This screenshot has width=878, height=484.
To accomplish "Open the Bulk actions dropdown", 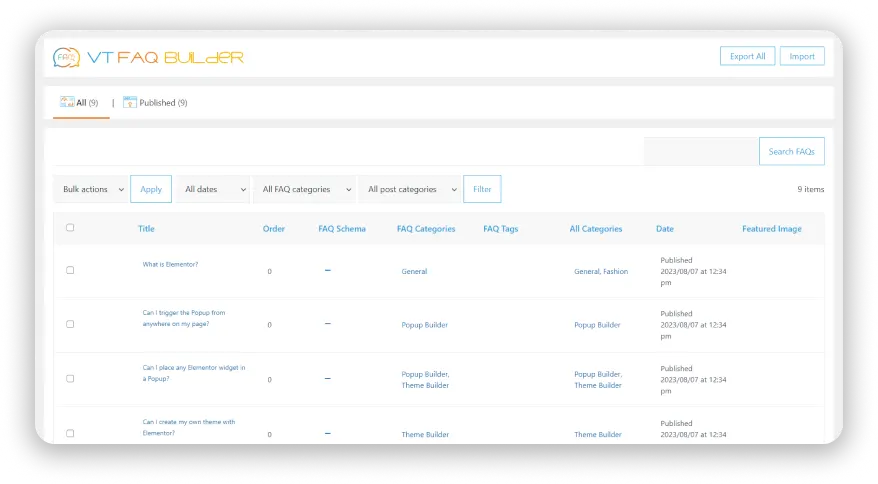I will coord(91,189).
